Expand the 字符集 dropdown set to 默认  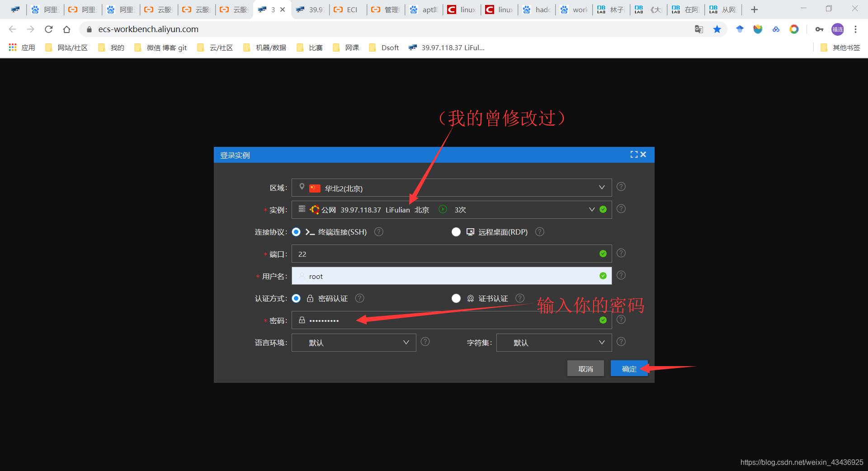(x=554, y=343)
